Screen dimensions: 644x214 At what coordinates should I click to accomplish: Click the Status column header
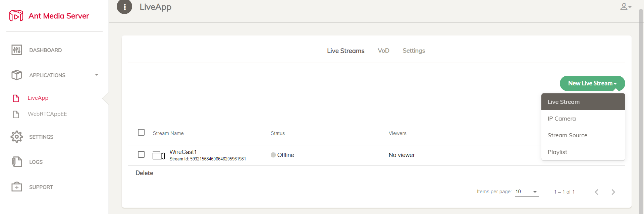(278, 133)
